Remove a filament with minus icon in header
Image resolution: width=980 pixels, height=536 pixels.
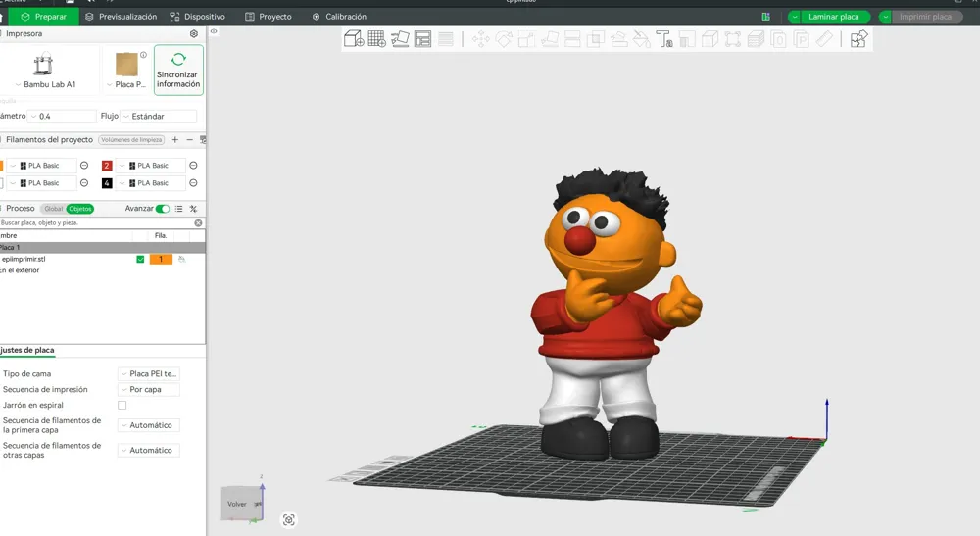click(x=189, y=140)
